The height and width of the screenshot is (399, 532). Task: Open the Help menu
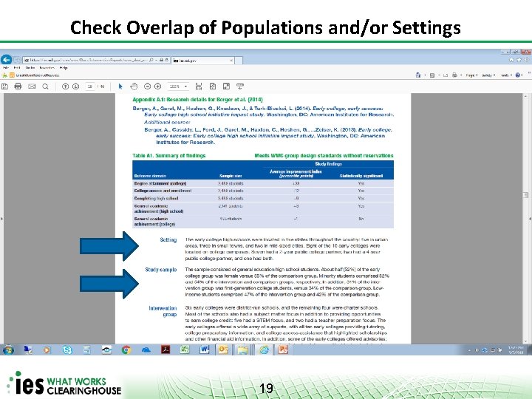(x=64, y=68)
